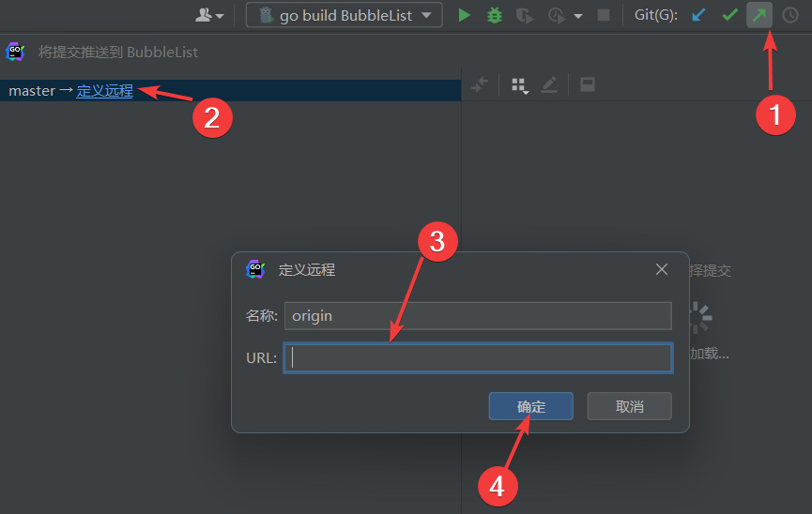Run with coverage shield icon
Screen dimensions: 812x514
pyautogui.click(x=525, y=16)
